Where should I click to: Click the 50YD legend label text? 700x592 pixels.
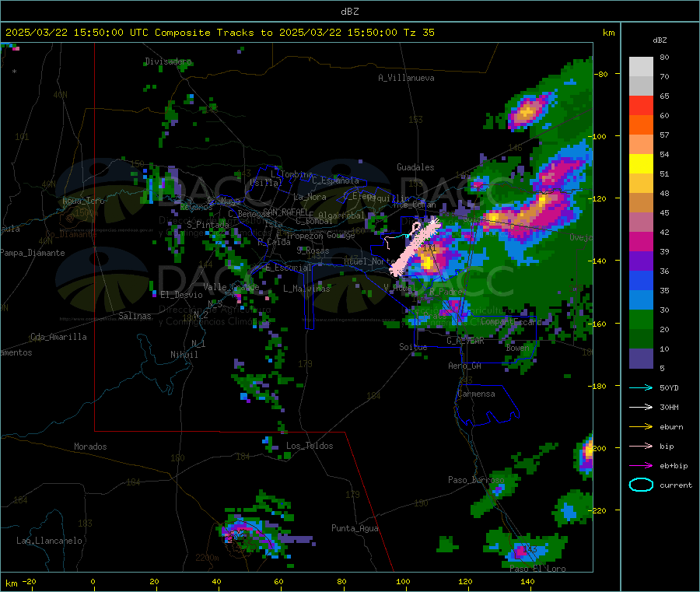click(x=669, y=387)
